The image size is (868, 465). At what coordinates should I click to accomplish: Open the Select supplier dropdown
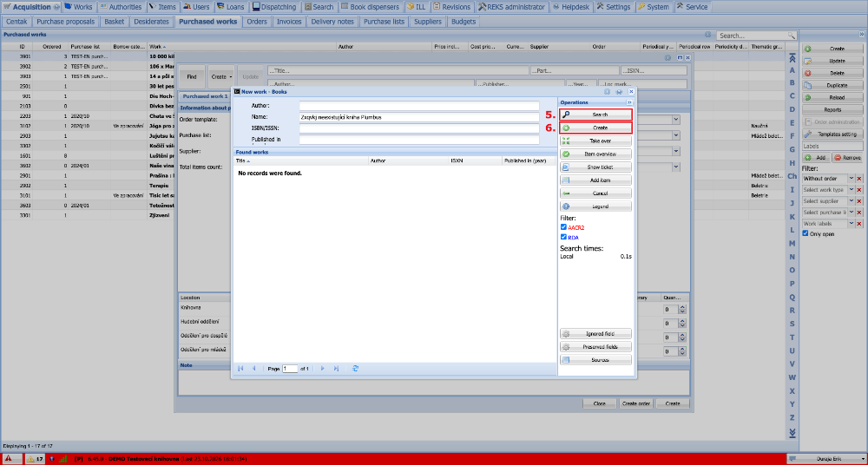(852, 201)
